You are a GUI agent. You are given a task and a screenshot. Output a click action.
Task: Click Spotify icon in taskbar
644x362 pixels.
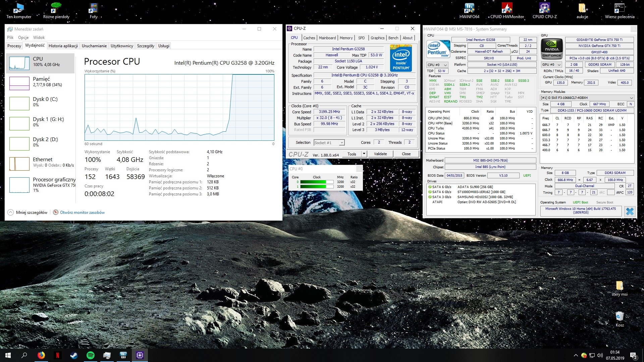(x=91, y=355)
